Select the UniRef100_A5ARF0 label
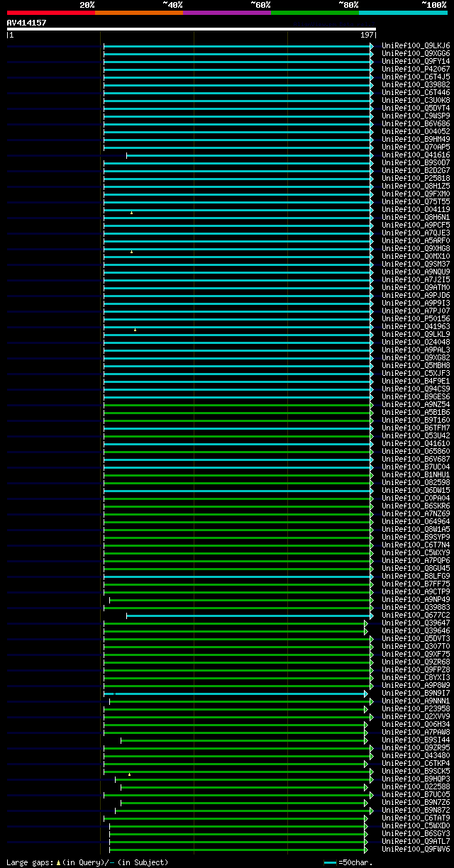The image size is (454, 868). pyautogui.click(x=416, y=240)
